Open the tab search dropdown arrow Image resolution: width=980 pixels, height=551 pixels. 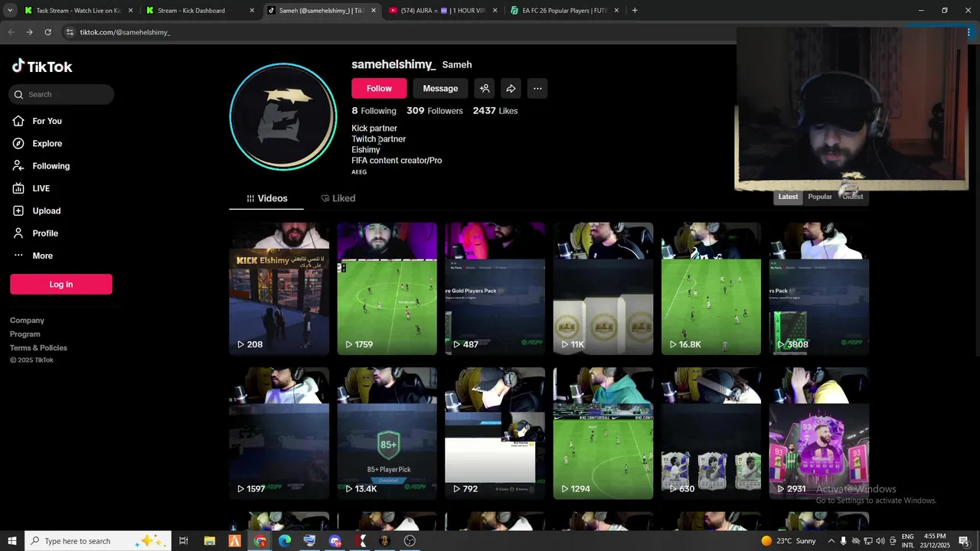point(10,11)
